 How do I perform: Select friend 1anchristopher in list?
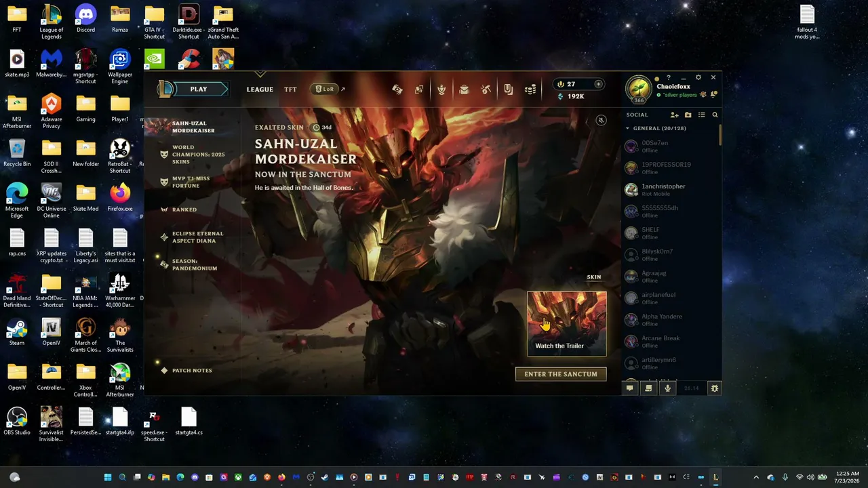pos(669,189)
